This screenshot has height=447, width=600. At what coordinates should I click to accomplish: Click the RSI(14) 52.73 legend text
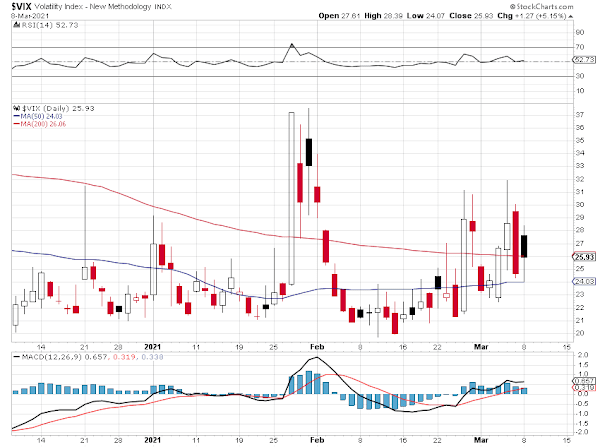50,25
